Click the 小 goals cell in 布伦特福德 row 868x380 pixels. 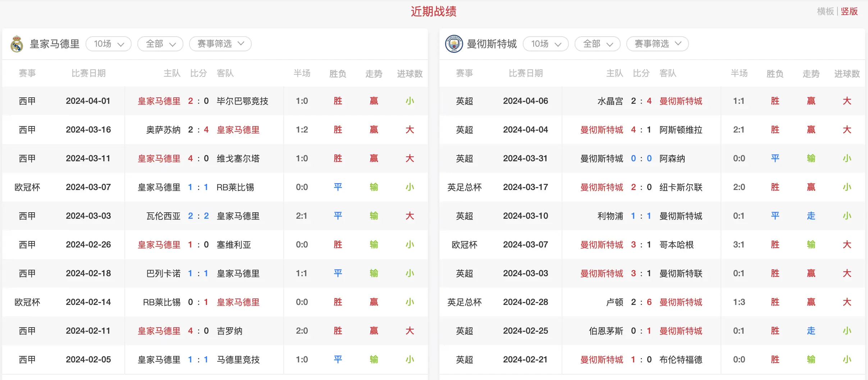pyautogui.click(x=847, y=360)
